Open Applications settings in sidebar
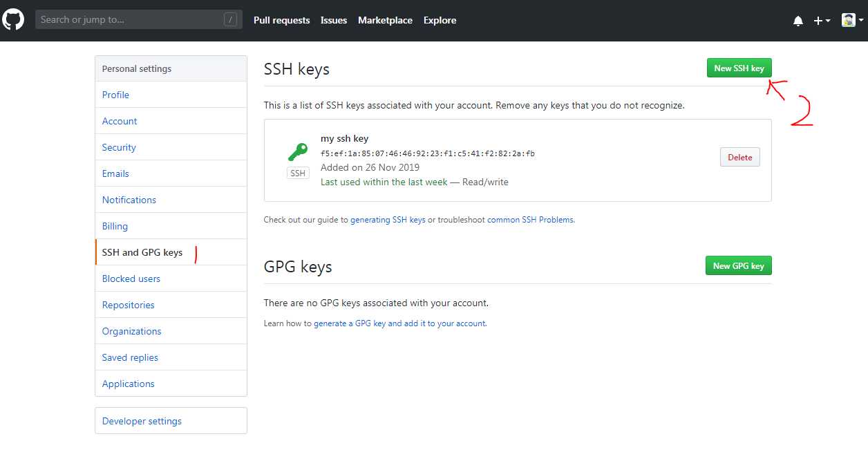This screenshot has height=461, width=868. 171,384
